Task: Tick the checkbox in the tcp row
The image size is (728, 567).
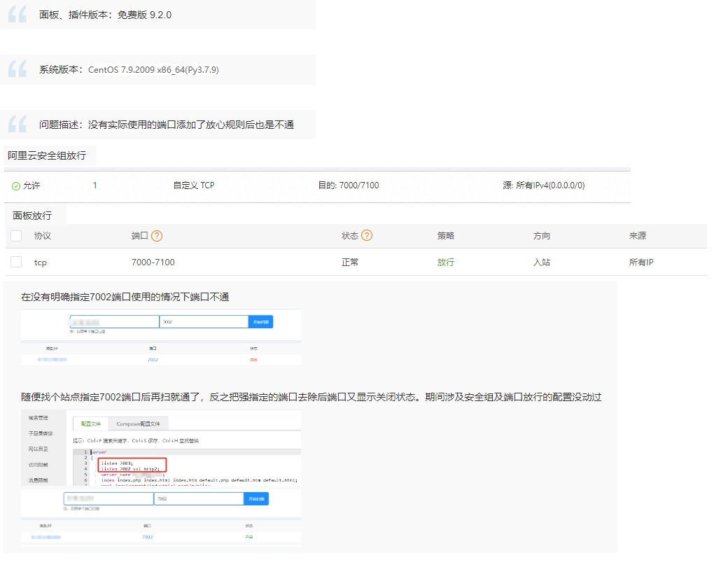Action: coord(16,262)
